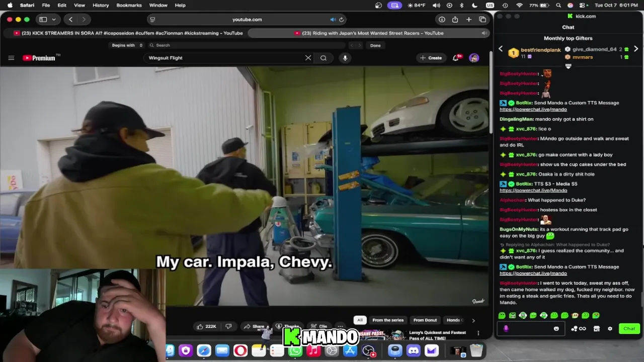This screenshot has width=644, height=362.
Task: Open WhatsApp from the Dock
Action: coord(295,350)
